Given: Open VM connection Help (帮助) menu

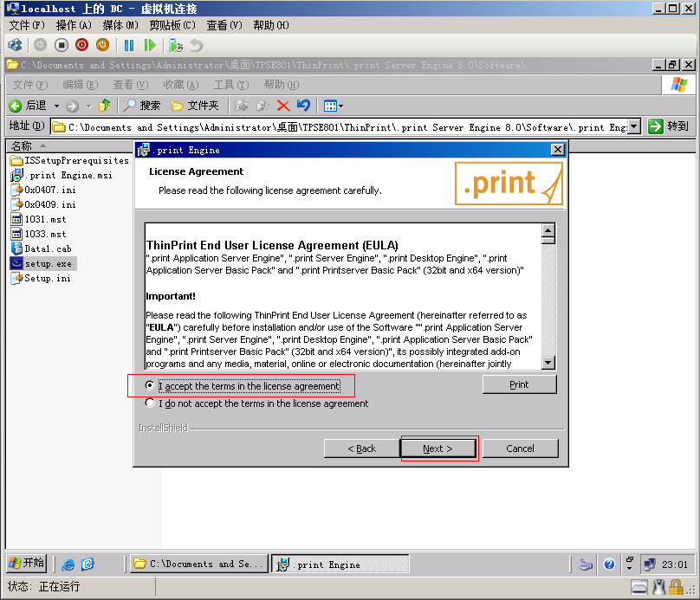Looking at the screenshot, I should pos(271,25).
